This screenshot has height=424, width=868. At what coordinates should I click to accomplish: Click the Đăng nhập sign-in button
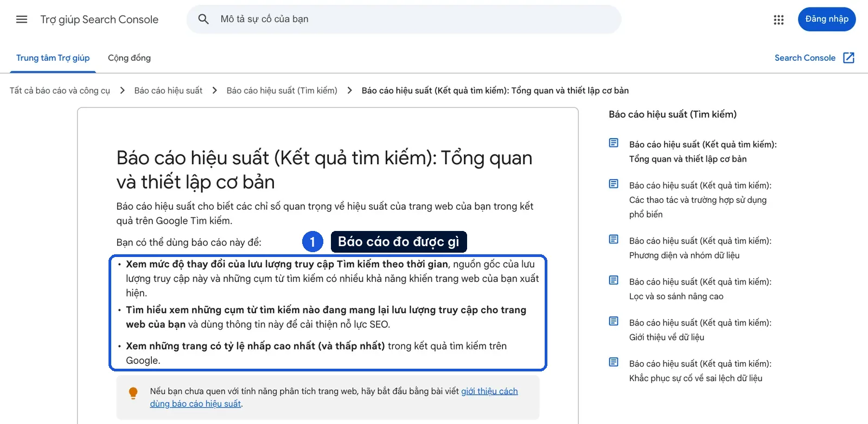click(x=827, y=20)
